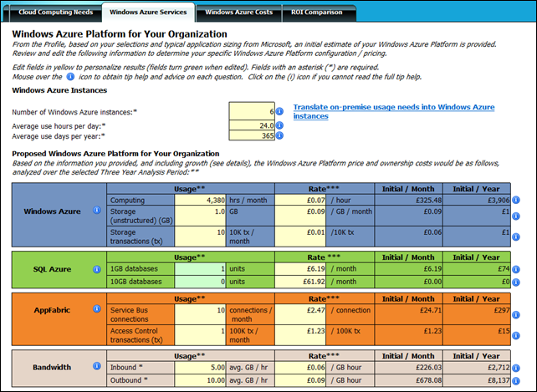Screen dimensions: 537x392
Task: Edit Inbound bandwidth usage field 5.00
Action: [x=200, y=368]
